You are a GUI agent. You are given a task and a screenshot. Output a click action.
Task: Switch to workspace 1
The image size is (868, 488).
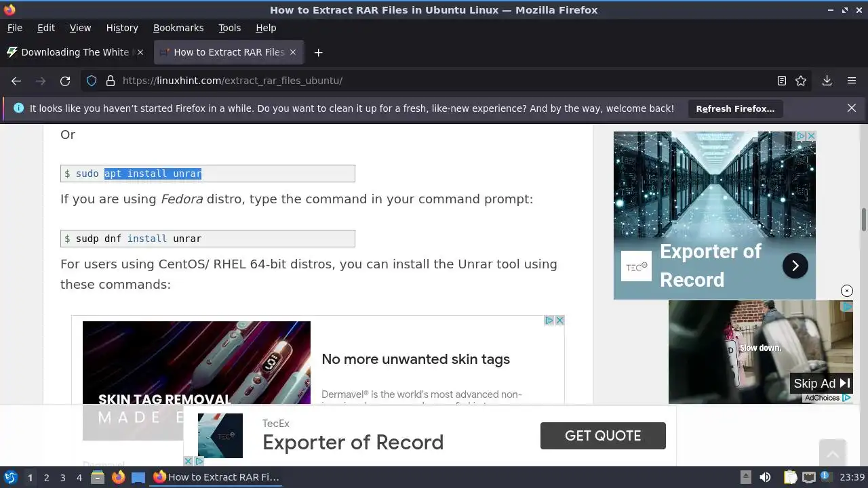click(30, 477)
